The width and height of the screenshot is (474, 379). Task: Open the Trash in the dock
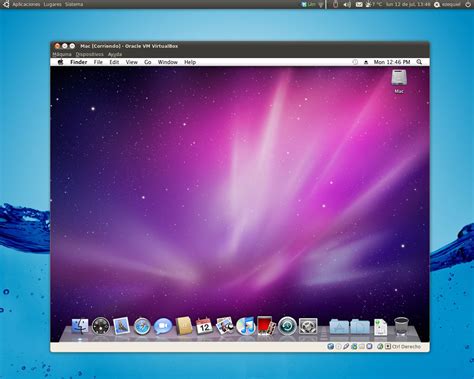click(401, 326)
